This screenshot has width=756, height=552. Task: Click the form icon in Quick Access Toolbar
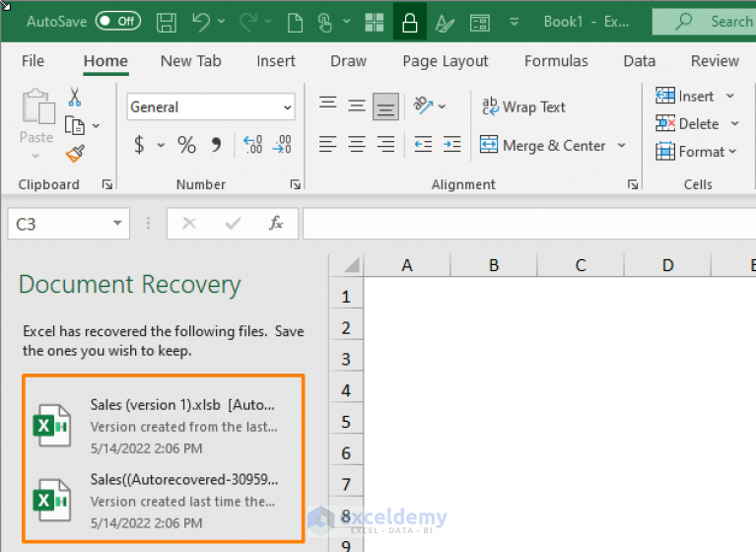(480, 23)
